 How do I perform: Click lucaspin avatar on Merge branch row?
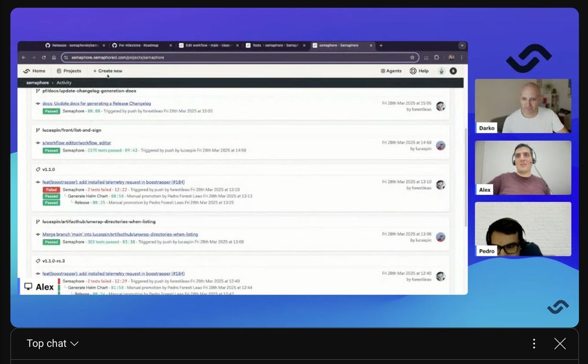(440, 237)
